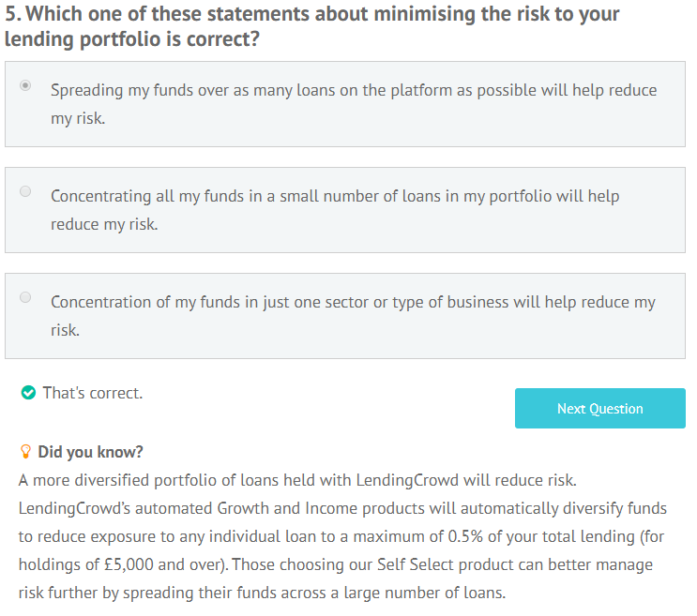Click the 'Did you know?' heading

(90, 452)
